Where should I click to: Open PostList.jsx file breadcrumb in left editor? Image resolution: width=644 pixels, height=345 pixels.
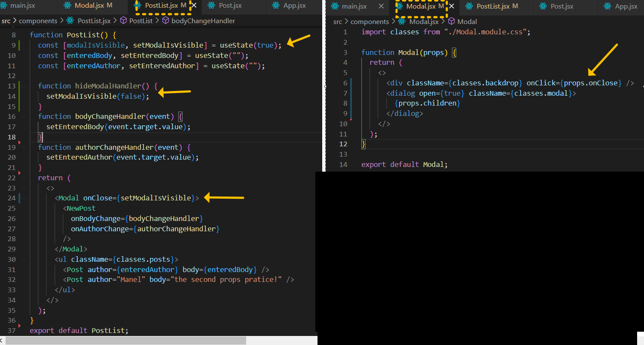point(89,21)
